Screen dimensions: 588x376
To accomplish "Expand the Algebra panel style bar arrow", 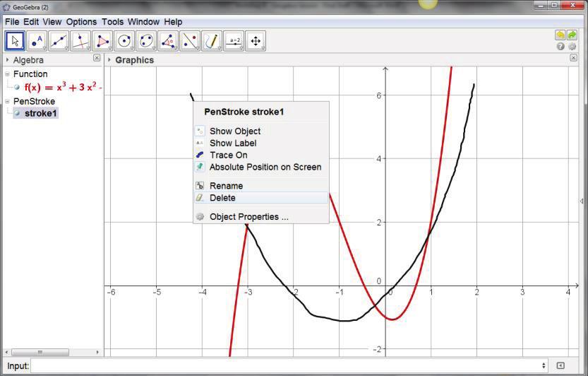I will (x=8, y=60).
